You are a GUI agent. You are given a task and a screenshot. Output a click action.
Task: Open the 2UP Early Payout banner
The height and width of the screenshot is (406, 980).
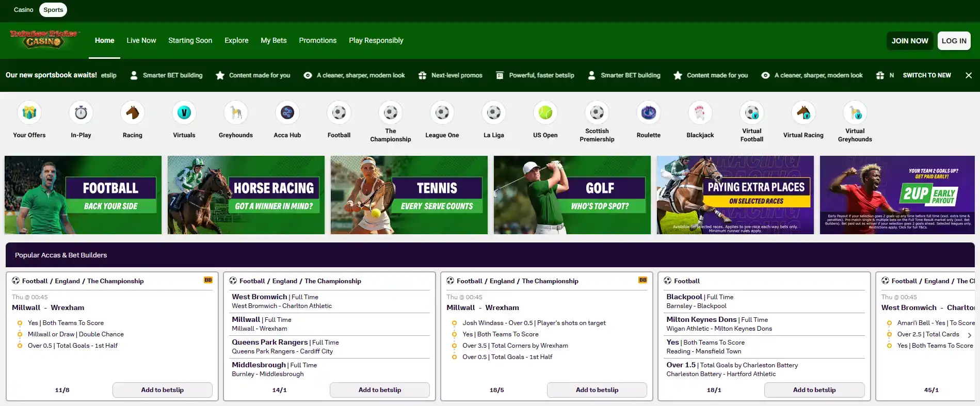point(898,195)
